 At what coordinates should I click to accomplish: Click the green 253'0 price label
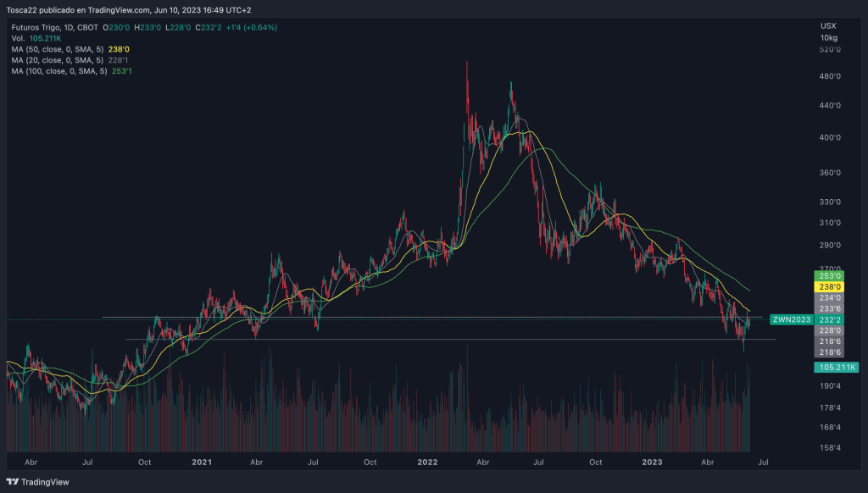pyautogui.click(x=830, y=276)
